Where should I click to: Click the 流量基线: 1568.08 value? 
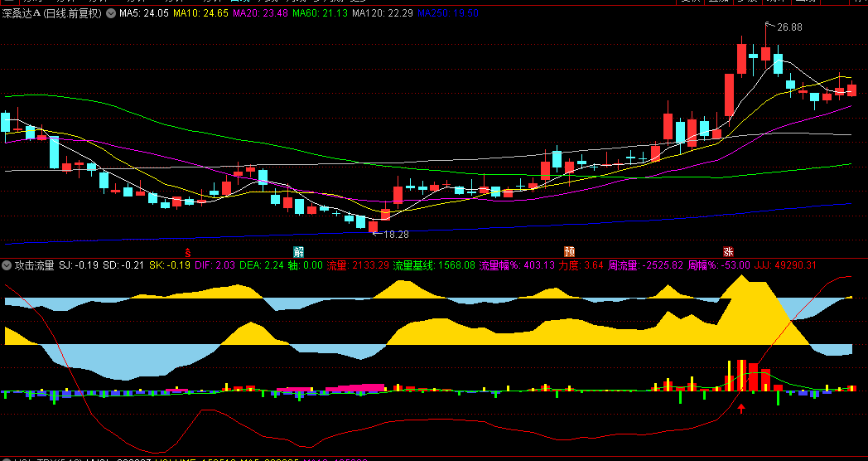pyautogui.click(x=434, y=265)
